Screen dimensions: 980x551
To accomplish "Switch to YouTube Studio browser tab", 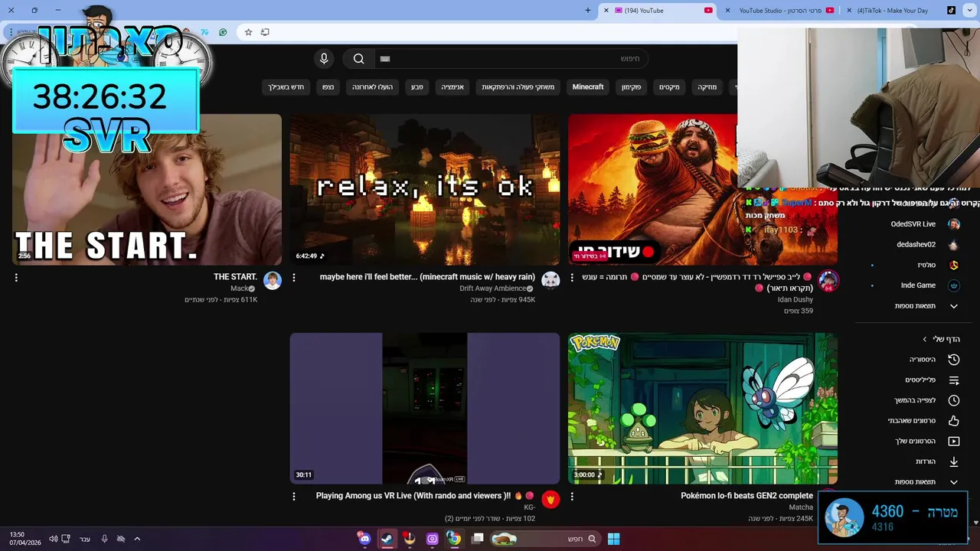I will coord(779,11).
